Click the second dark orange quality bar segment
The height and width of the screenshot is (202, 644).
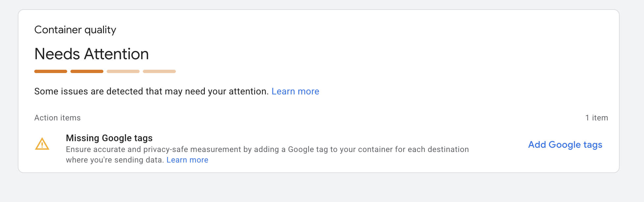87,71
